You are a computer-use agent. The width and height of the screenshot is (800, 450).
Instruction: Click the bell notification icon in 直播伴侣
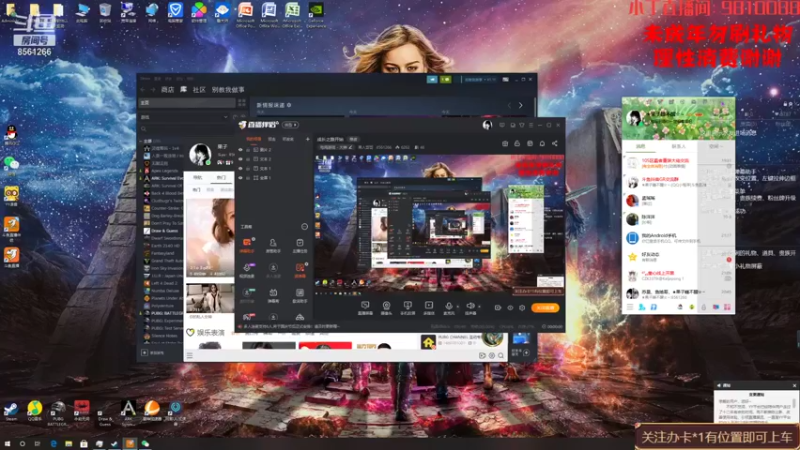click(542, 143)
